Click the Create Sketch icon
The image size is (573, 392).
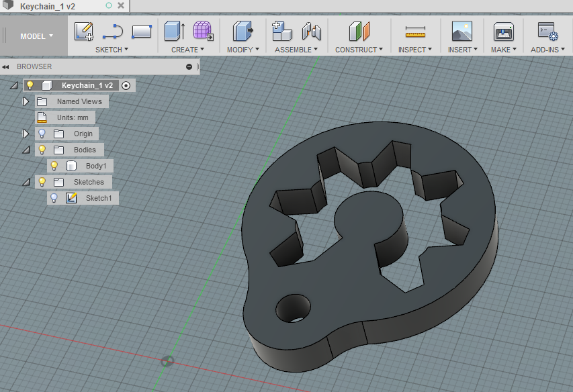coord(83,32)
